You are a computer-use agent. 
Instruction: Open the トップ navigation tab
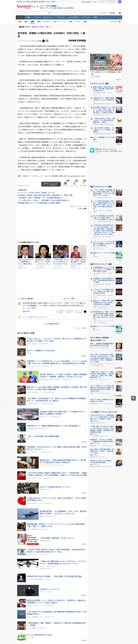tap(20, 17)
